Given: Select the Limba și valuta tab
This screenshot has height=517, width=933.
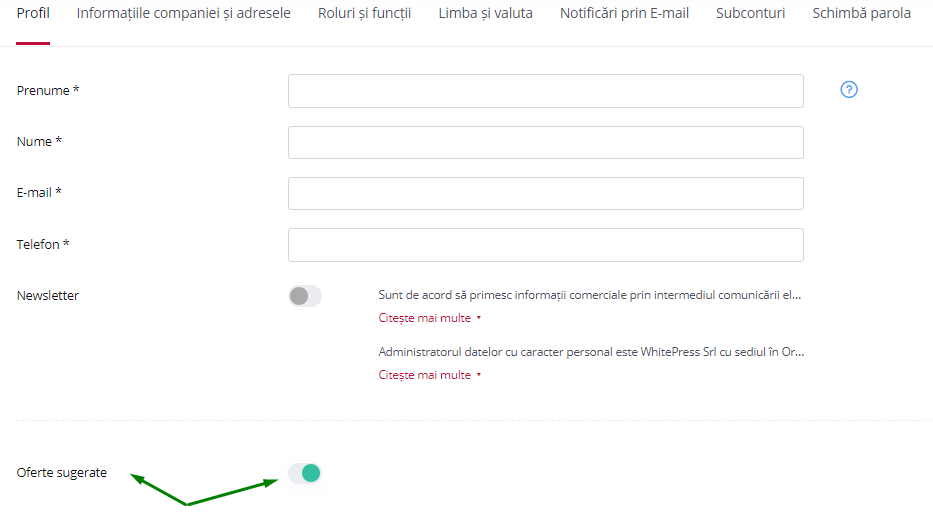Looking at the screenshot, I should pos(486,13).
